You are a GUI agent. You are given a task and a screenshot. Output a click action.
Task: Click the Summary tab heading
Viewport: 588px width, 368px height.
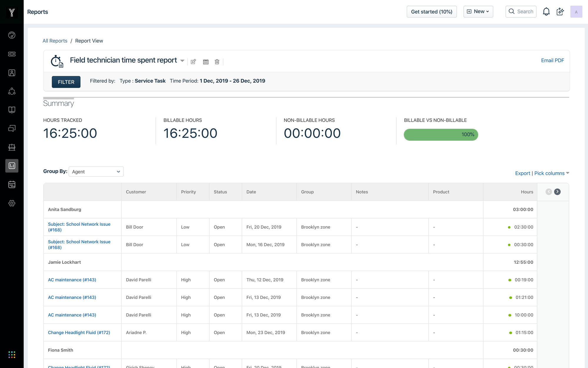point(59,103)
